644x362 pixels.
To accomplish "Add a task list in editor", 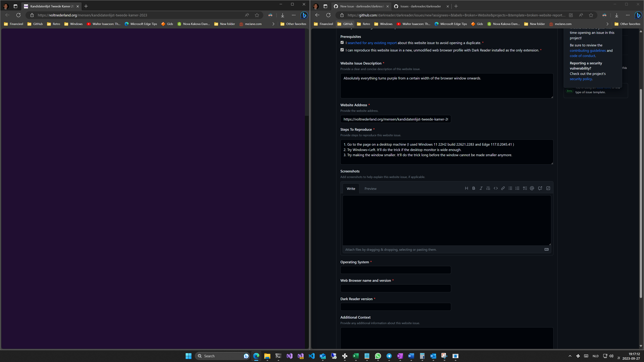I will (x=525, y=188).
